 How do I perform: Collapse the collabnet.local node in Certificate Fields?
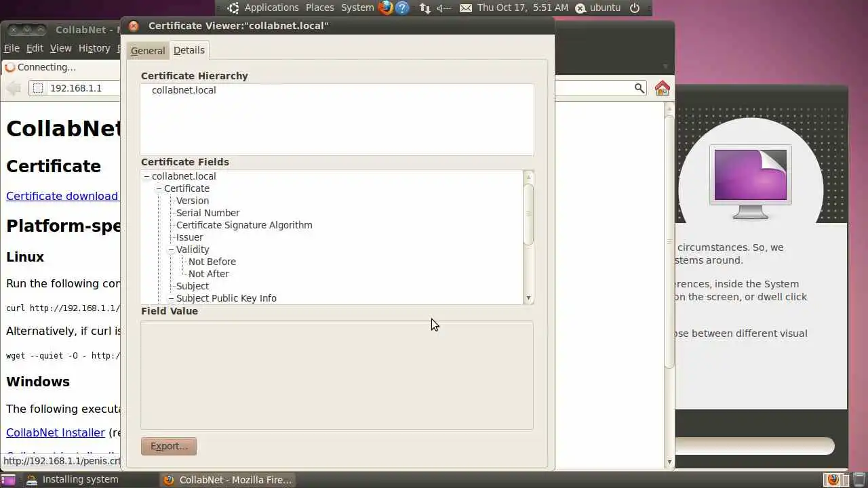pyautogui.click(x=146, y=176)
